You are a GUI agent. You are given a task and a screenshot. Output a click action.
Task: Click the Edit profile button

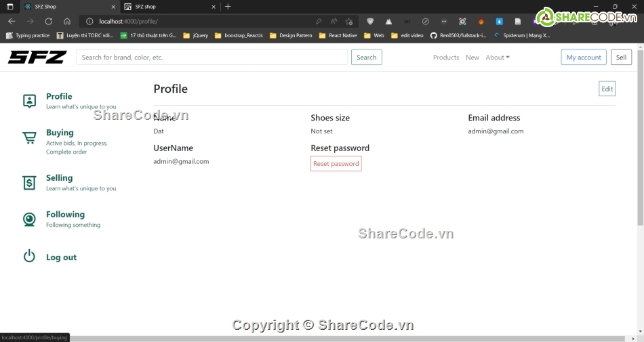607,89
